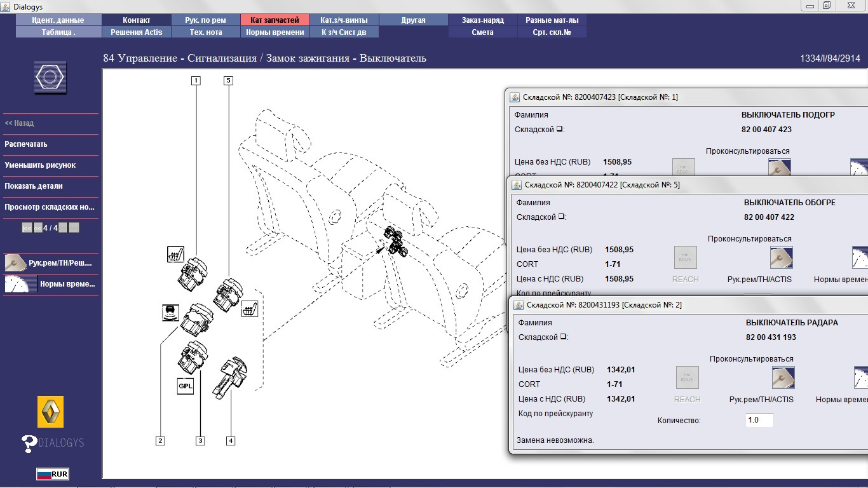Open the Рук. по рем tab

(x=206, y=20)
